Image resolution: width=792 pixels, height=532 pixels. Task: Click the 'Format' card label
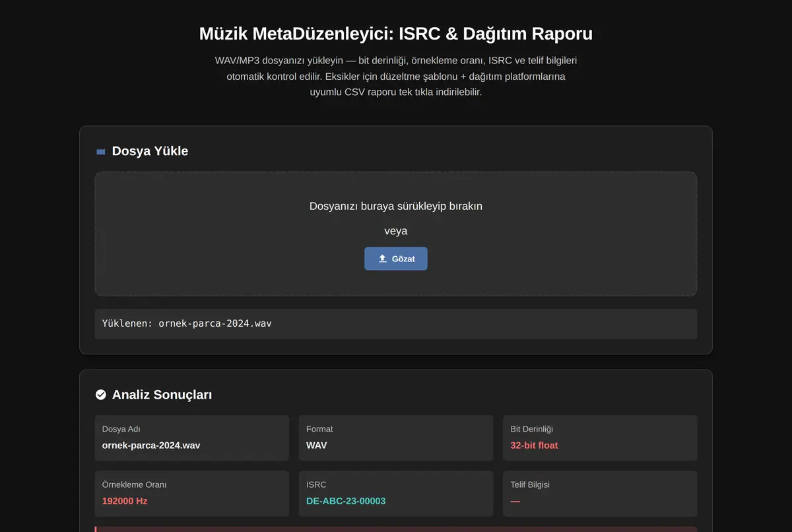pos(319,429)
